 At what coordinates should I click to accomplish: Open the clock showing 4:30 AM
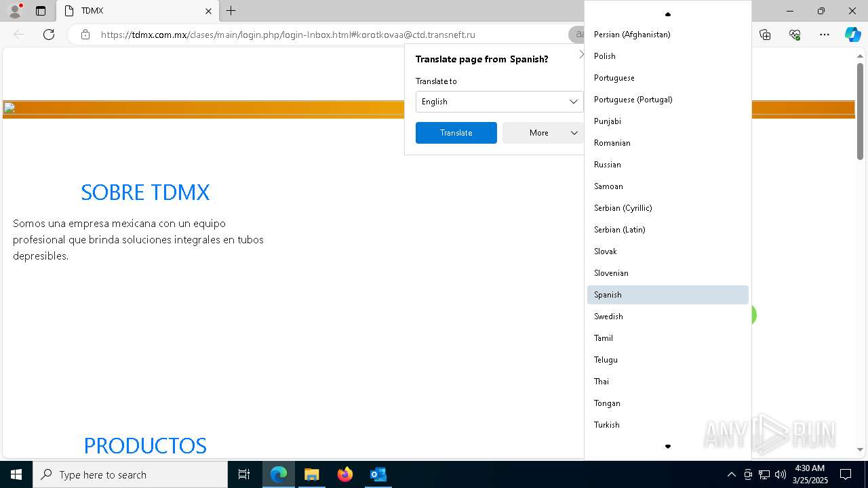pos(811,474)
